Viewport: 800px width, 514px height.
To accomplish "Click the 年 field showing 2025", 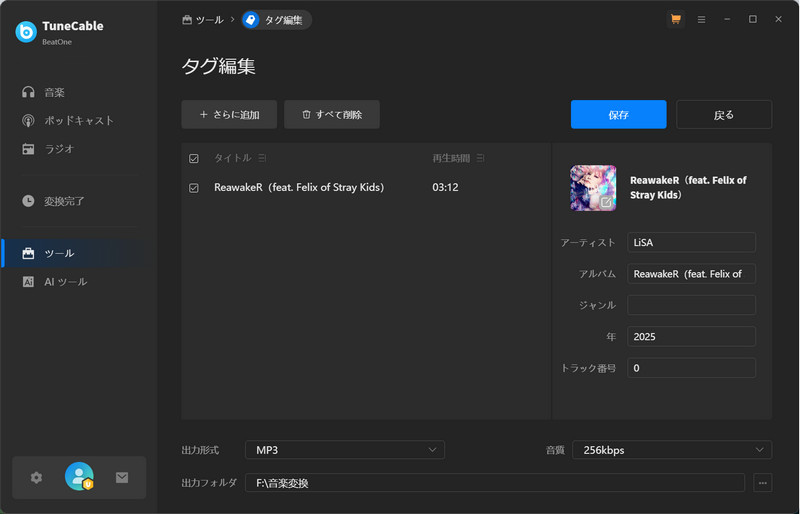I will pos(691,337).
